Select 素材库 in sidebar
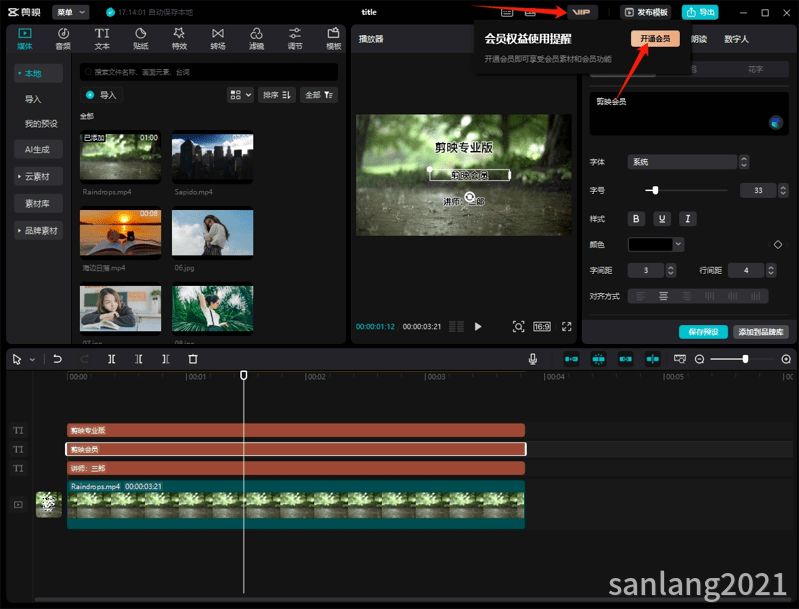This screenshot has height=609, width=799. [39, 204]
